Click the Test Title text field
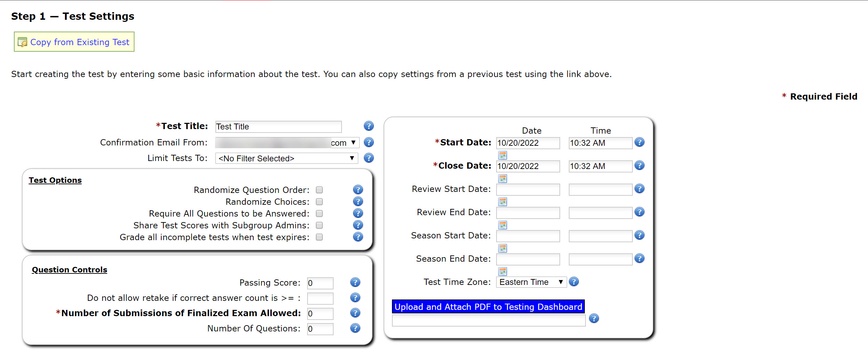 click(x=278, y=126)
